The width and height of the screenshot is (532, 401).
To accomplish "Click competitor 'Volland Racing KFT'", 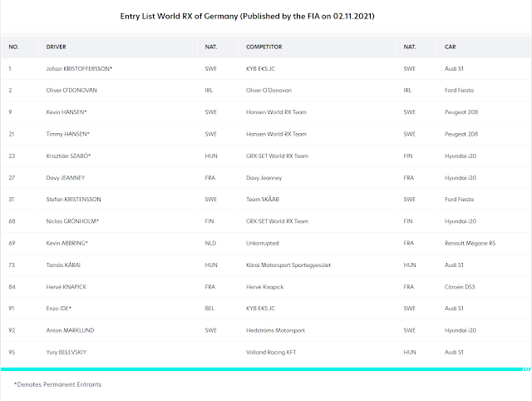I will coord(271,352).
